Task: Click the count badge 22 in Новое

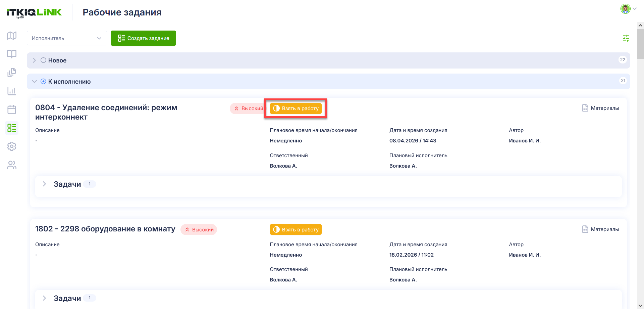Action: [623, 60]
